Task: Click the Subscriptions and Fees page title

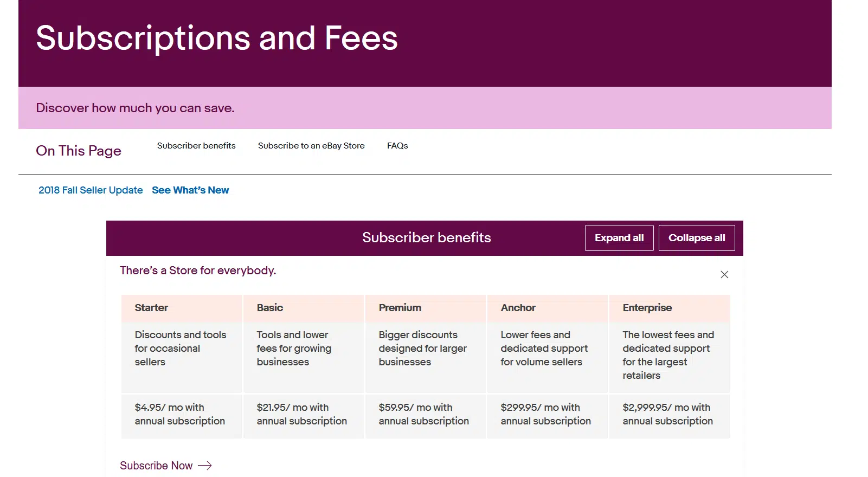Action: (217, 38)
